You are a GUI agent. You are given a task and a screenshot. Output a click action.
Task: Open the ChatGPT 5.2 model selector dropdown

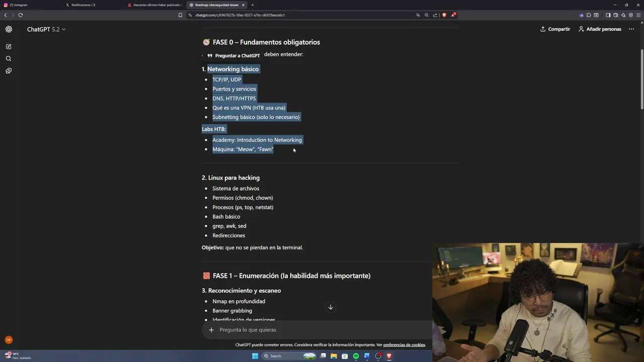46,29
